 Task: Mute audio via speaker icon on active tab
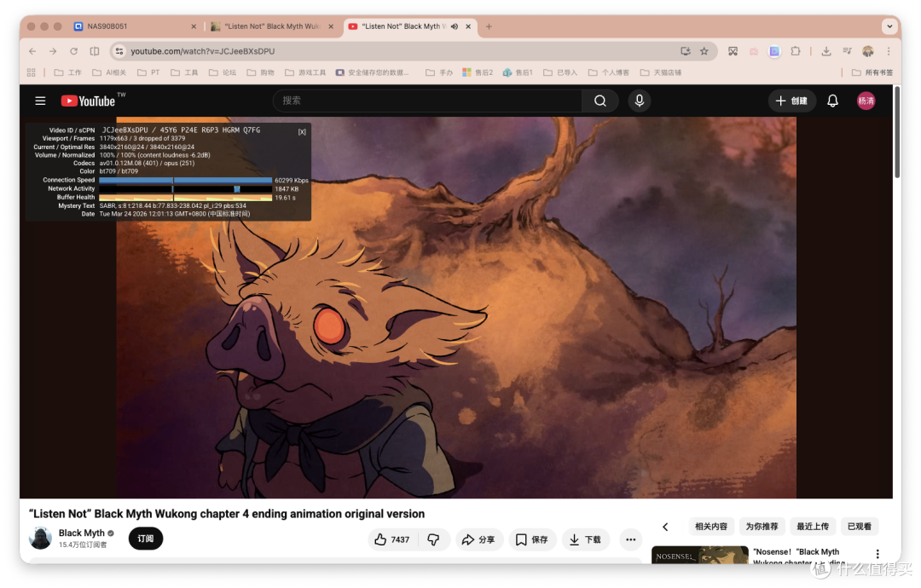coord(454,26)
